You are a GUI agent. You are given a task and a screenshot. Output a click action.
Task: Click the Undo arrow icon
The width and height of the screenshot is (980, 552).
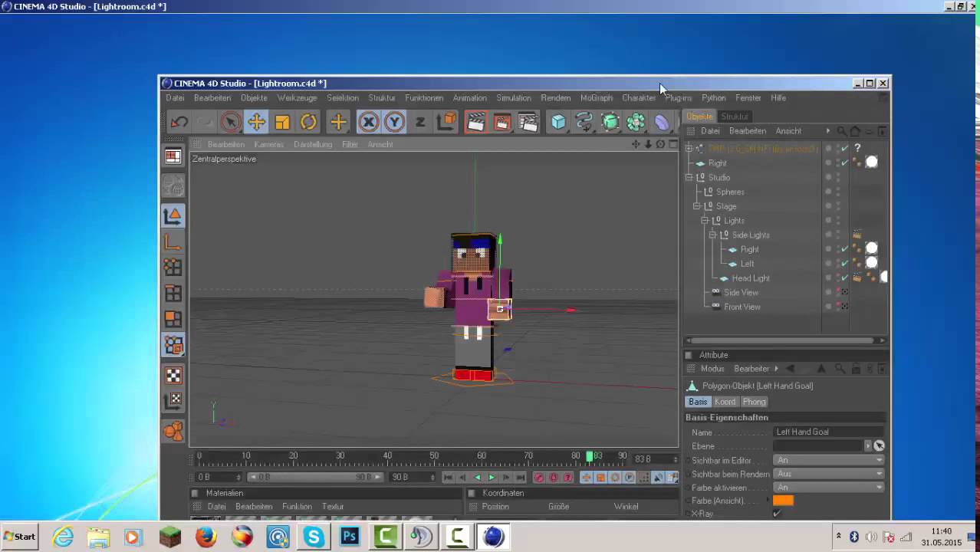(179, 122)
